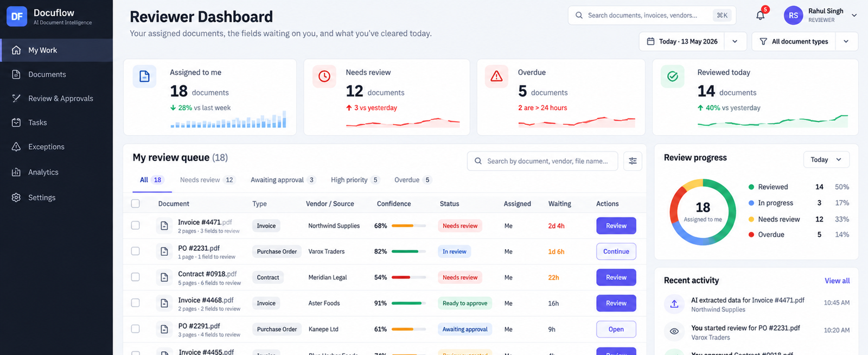868x355 pixels.
Task: Click the Review & Approvals pen icon
Action: (x=16, y=98)
